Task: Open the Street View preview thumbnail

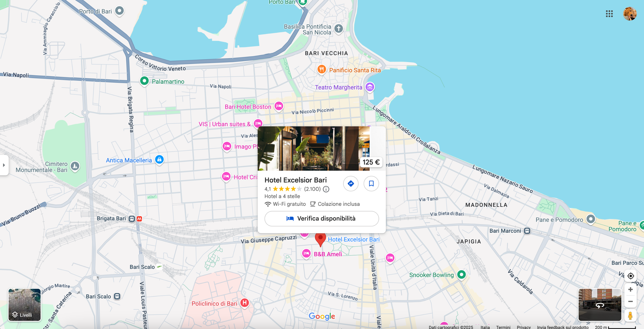Action: tap(600, 305)
